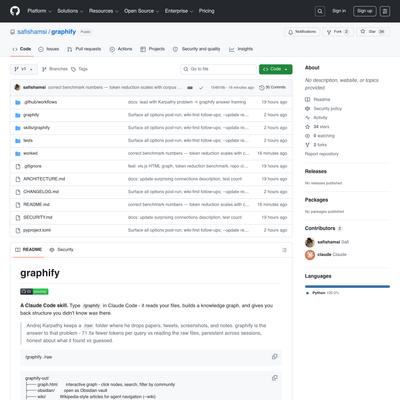Click the search magnifier icon in header
The width and height of the screenshot is (400, 400).
320,11
